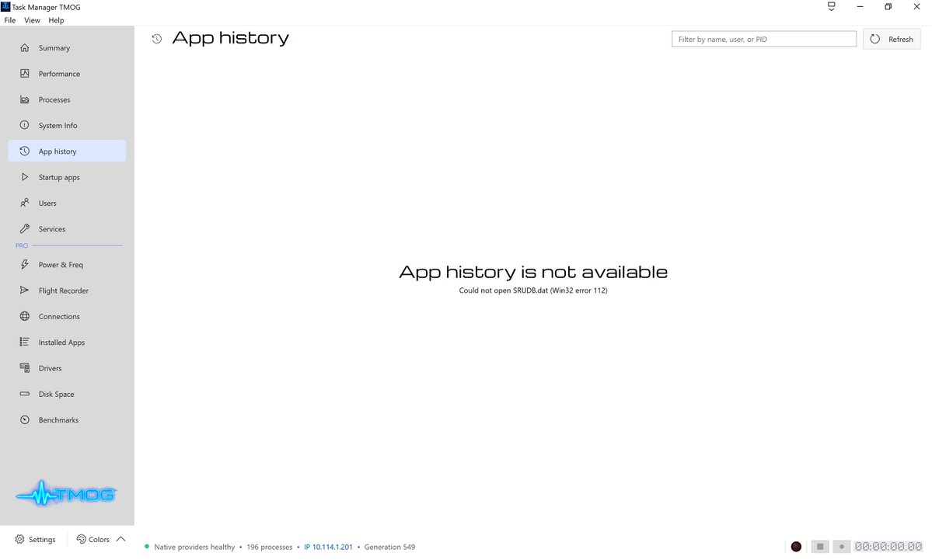Click the Users people icon
The width and height of the screenshot is (932, 560).
tap(24, 203)
